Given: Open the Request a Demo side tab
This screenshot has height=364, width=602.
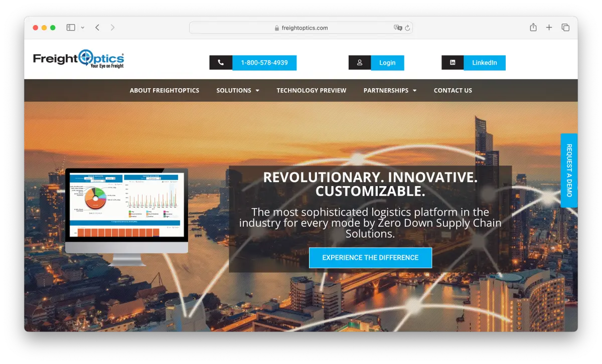Looking at the screenshot, I should click(x=569, y=170).
